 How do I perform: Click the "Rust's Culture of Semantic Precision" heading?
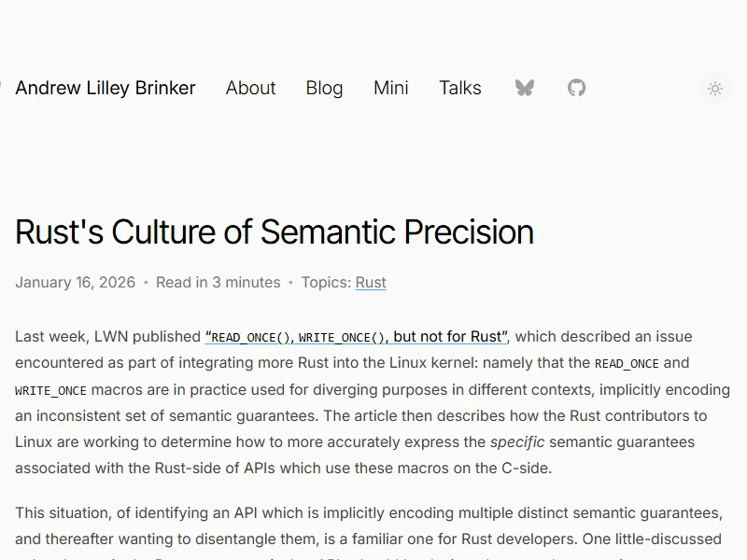275,231
